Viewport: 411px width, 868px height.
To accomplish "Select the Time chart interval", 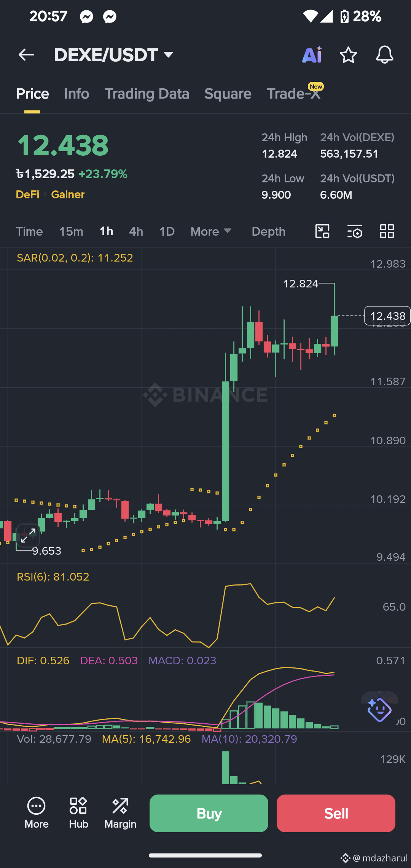I will point(29,231).
